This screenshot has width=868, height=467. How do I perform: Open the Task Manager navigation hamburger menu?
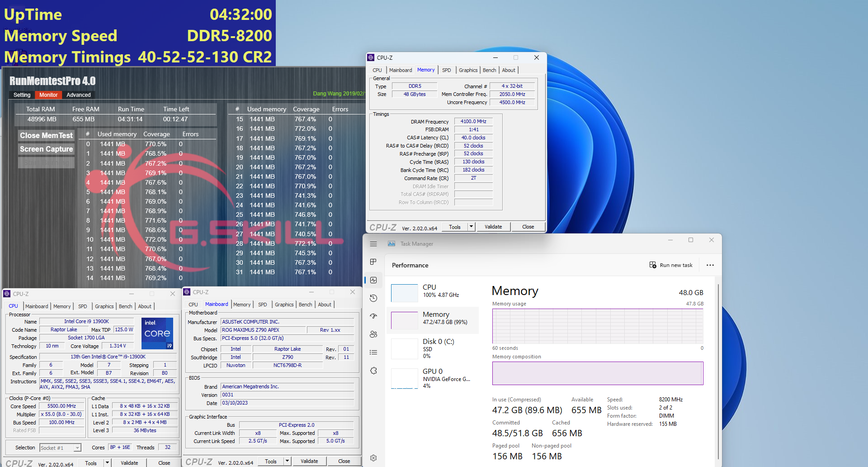pyautogui.click(x=373, y=243)
